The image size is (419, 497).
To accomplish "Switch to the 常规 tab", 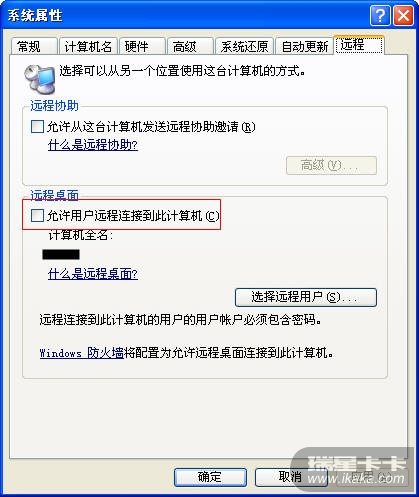I will click(33, 46).
